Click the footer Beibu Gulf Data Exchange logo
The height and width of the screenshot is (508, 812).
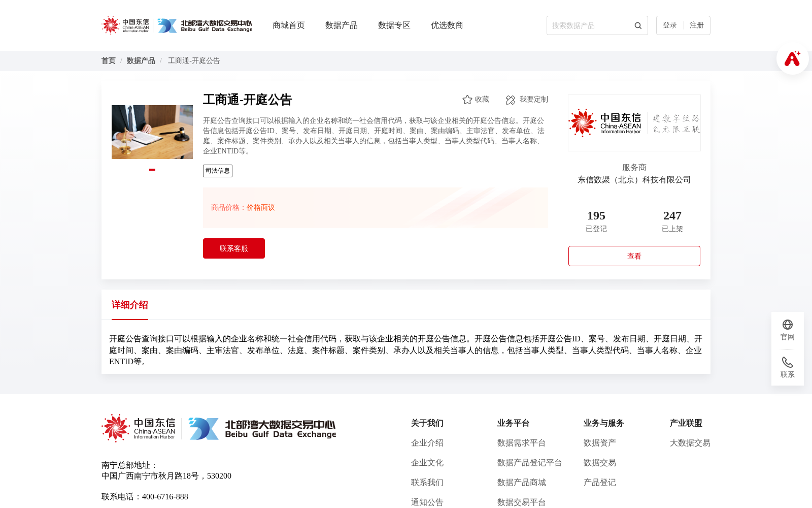(x=262, y=429)
